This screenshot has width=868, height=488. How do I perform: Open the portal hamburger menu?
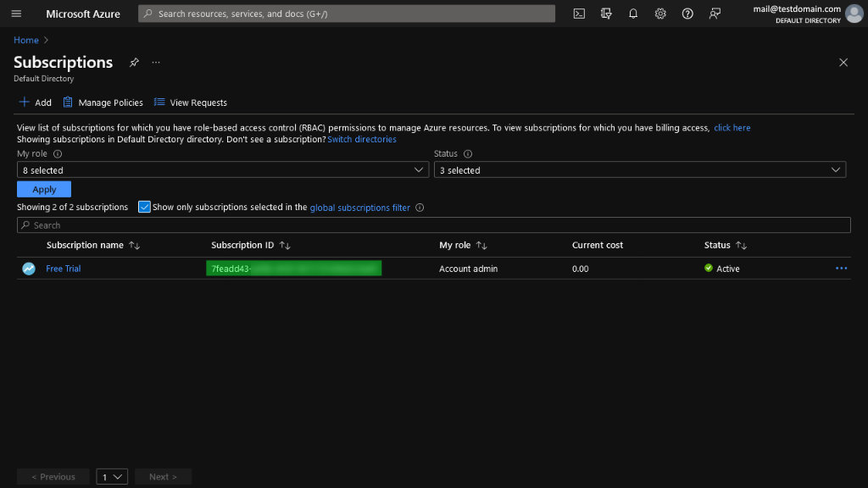tap(16, 14)
